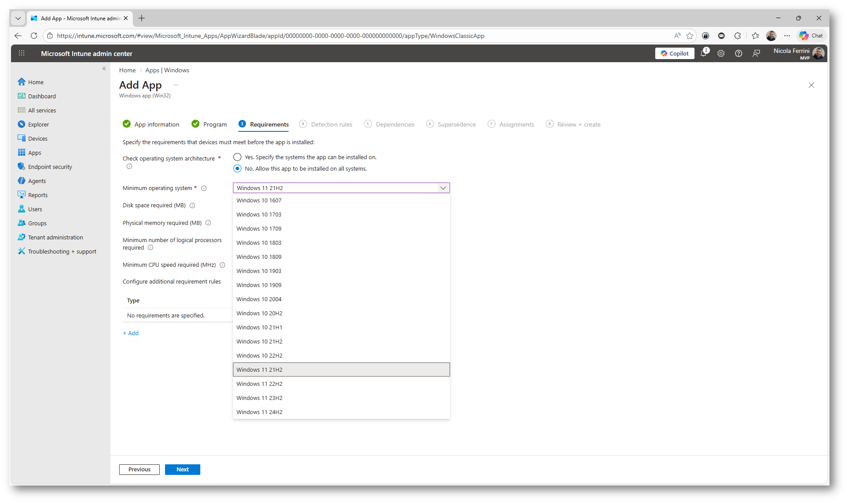
Task: Select Yes, specify the systems radio option
Action: coord(237,157)
